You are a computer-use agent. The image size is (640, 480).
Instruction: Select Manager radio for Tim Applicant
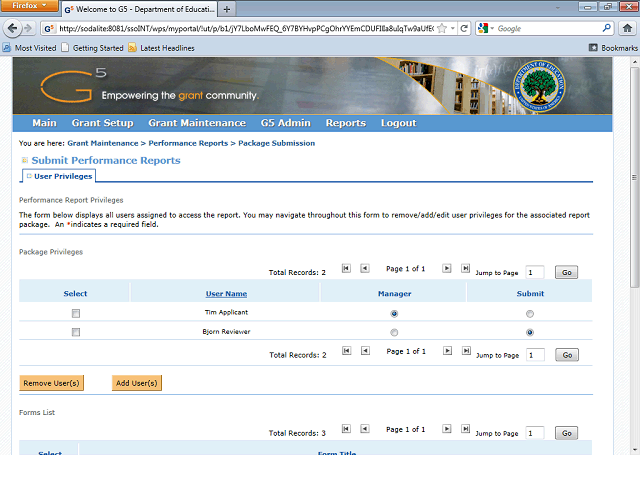click(x=394, y=314)
